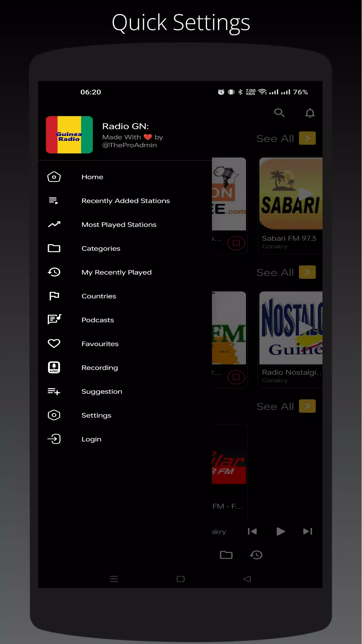Expand the second See All arrow

point(307,272)
